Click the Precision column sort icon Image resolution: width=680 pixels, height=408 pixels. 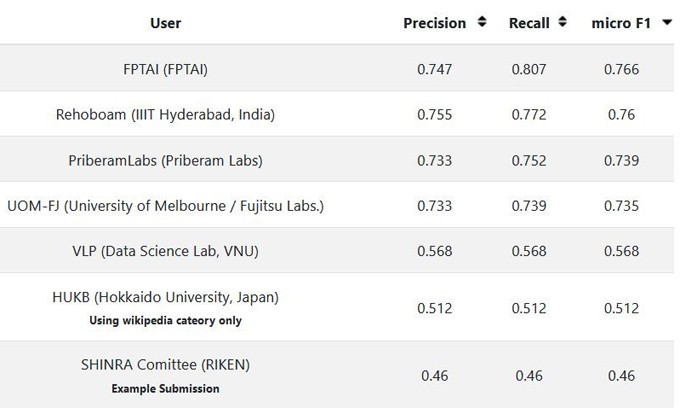pyautogui.click(x=482, y=22)
